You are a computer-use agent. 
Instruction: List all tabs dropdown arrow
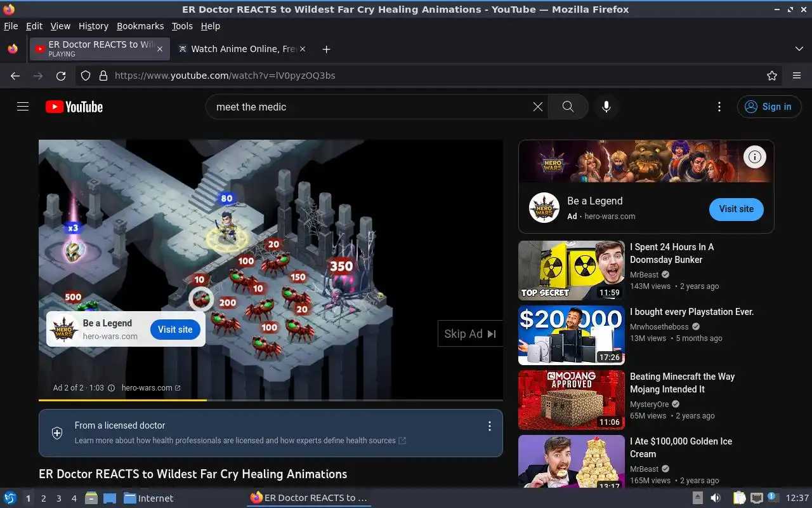coord(799,49)
